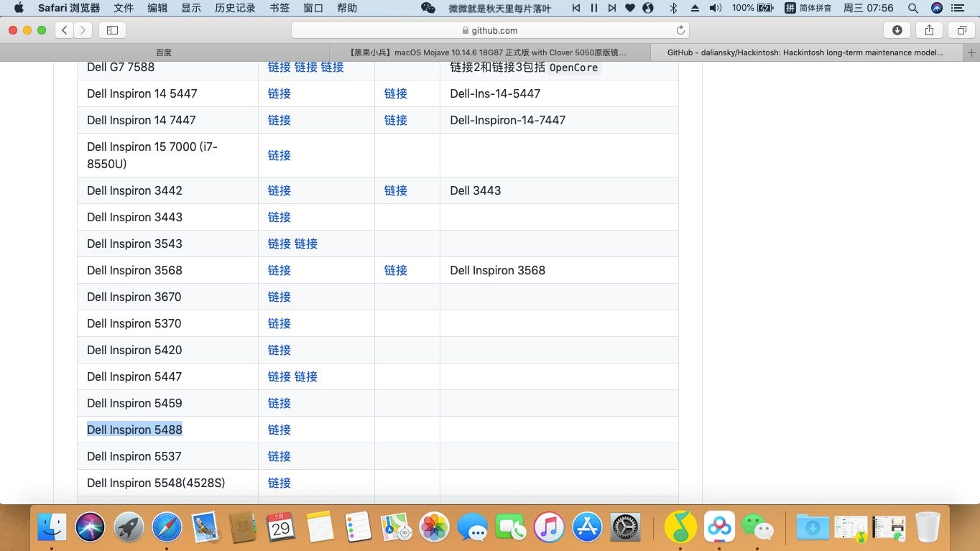Click the Dell-Ins-14-5447 cell text
980x551 pixels.
click(495, 93)
